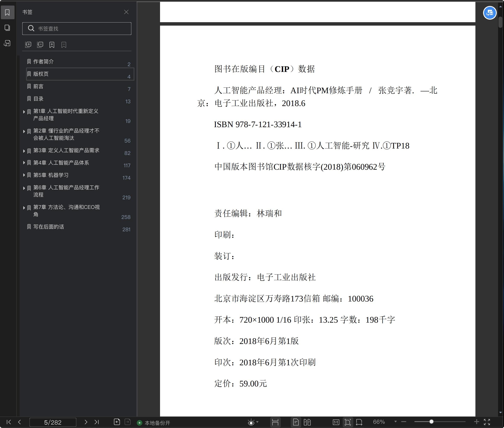Collapse all bookmarks icon
The height and width of the screenshot is (428, 504).
[x=40, y=45]
